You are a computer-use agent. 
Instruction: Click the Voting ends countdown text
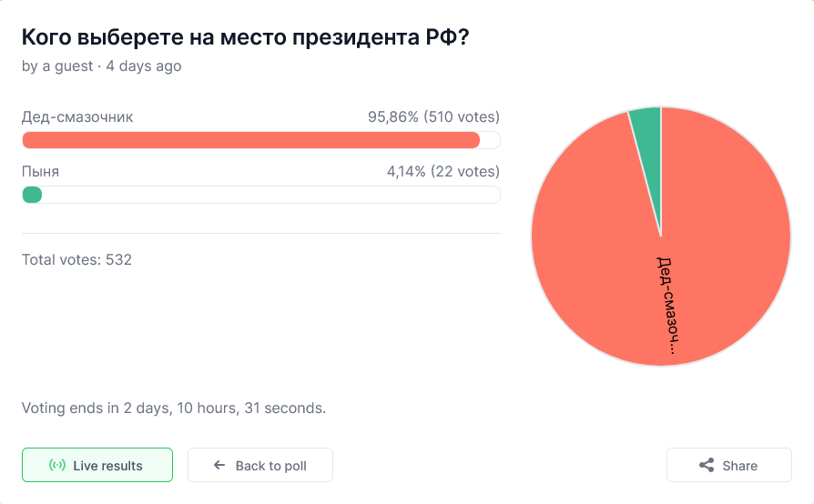point(173,408)
